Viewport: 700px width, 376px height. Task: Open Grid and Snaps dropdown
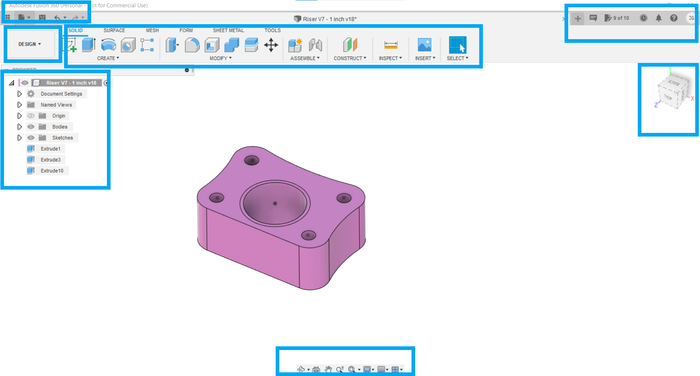coord(383,369)
